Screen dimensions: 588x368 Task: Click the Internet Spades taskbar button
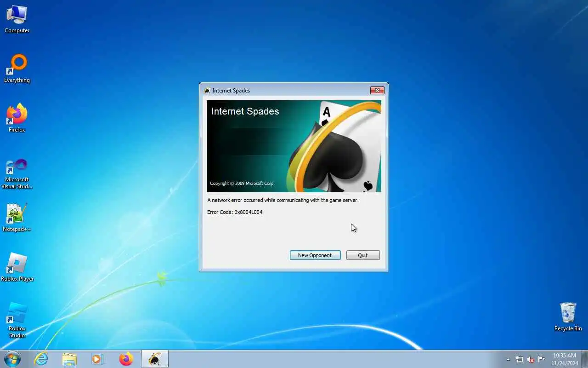coord(154,359)
